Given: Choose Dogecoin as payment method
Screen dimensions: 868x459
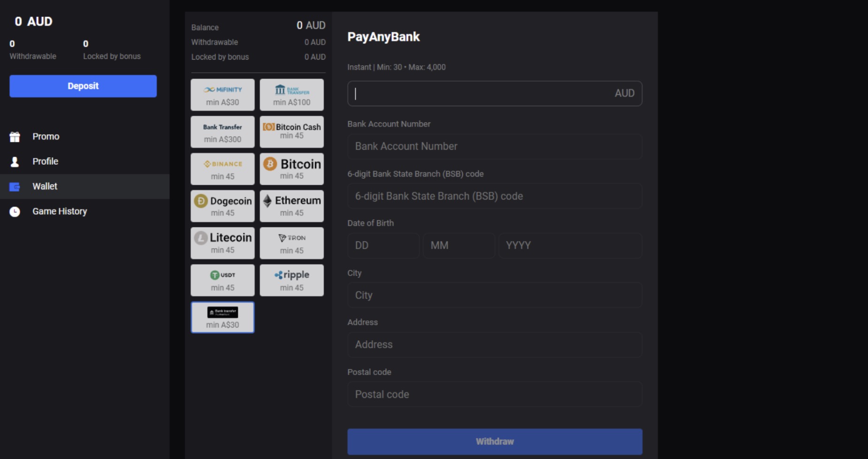Looking at the screenshot, I should (222, 206).
